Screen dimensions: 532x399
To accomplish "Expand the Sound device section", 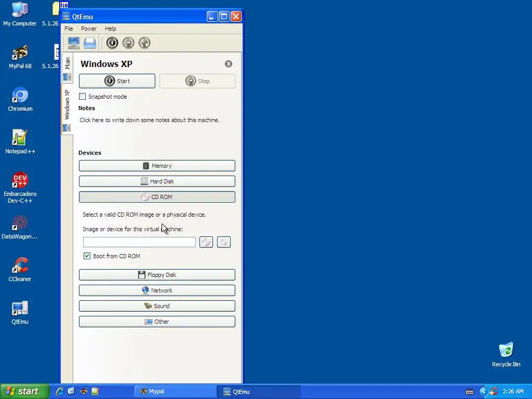I will (157, 306).
